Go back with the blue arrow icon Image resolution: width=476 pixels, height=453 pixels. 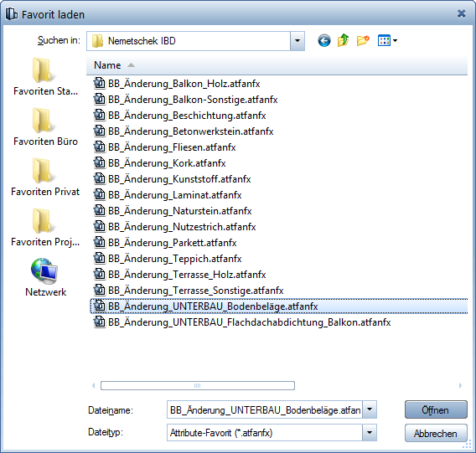pos(324,41)
